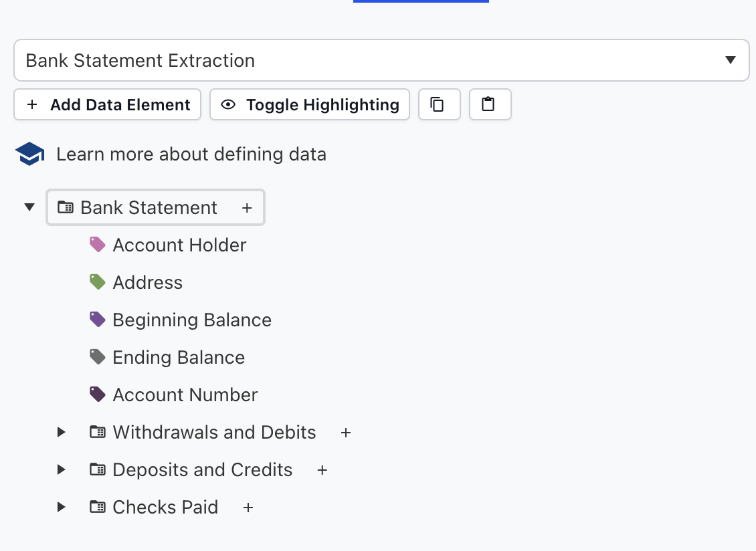Click the graduation cap learning icon

click(29, 154)
